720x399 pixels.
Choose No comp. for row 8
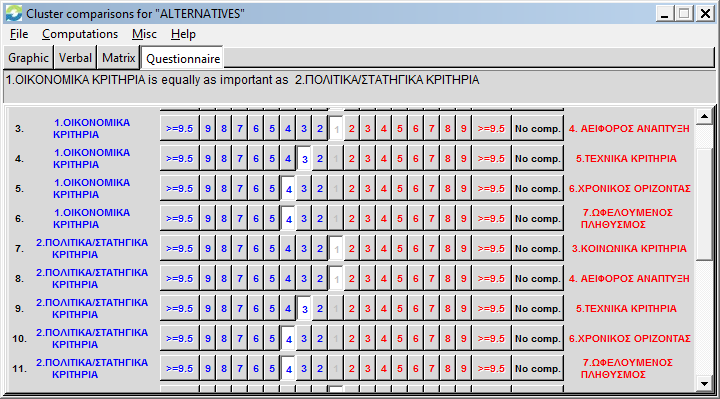click(x=538, y=279)
